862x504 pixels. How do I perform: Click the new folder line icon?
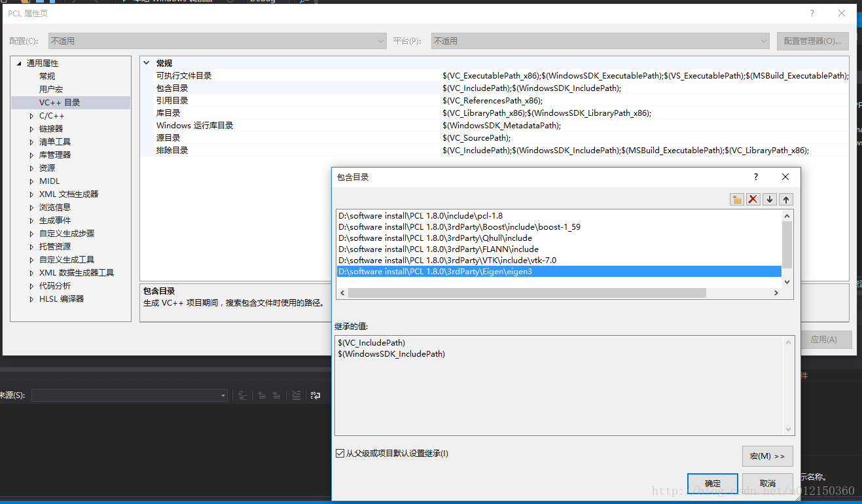click(737, 200)
